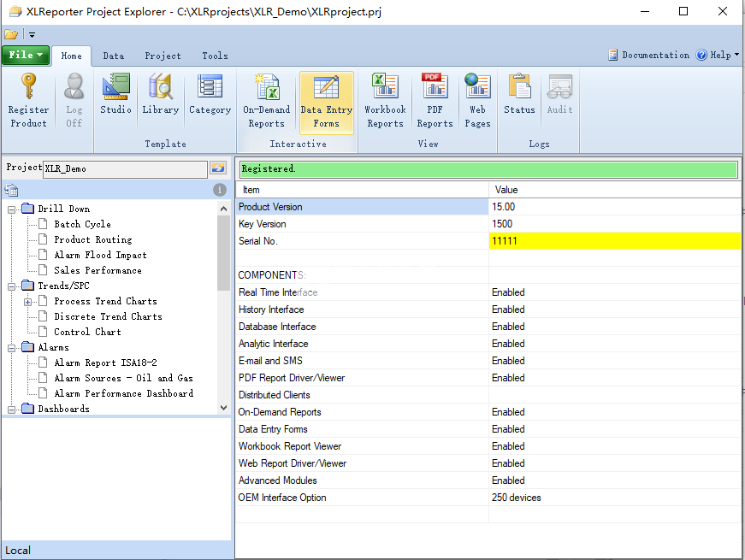Screen dimensions: 745x560
Task: Select Alarm Performance Dashboard item
Action: tap(123, 393)
